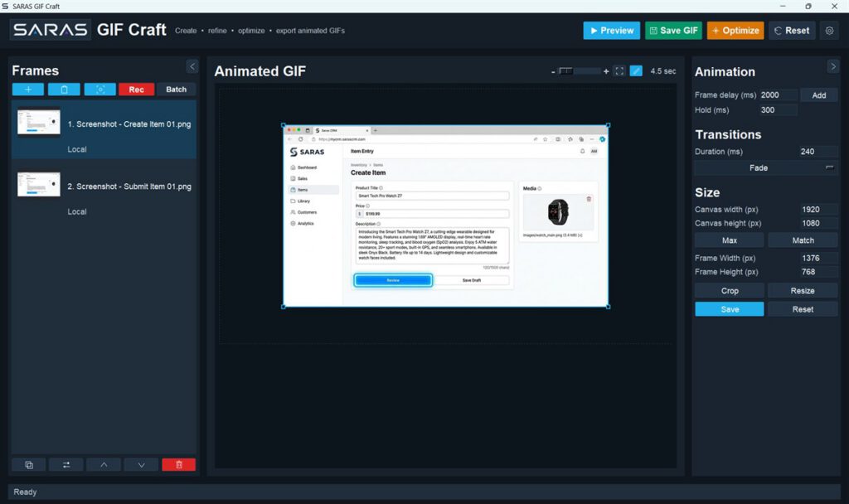Toggle the blue edit pencil above the canvas
Screen dimensions: 849x504
pos(636,71)
